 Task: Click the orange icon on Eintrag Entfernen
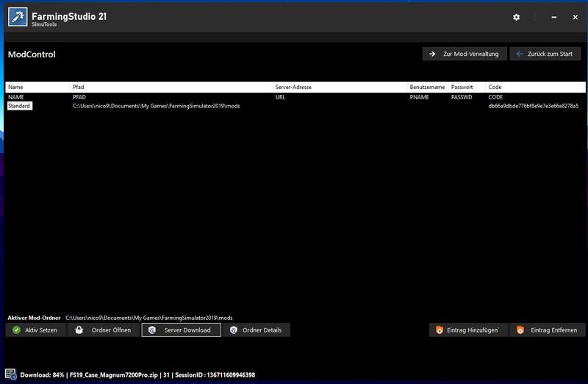pos(520,330)
